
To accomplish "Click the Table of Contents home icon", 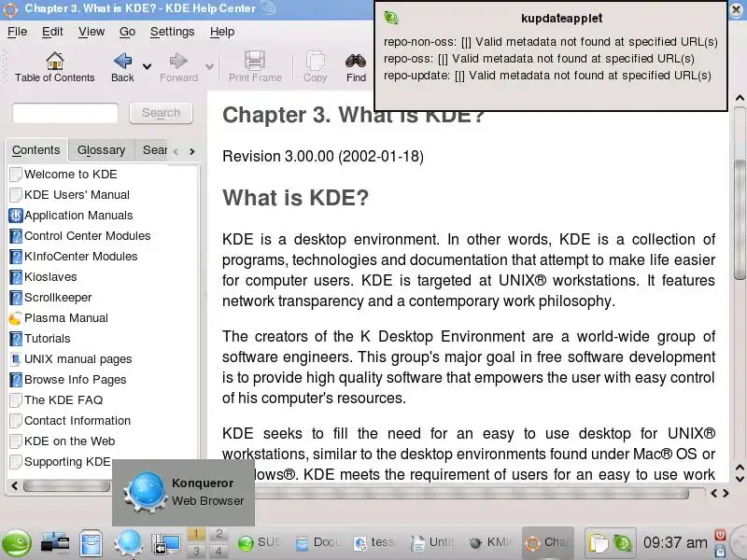I will [x=55, y=61].
